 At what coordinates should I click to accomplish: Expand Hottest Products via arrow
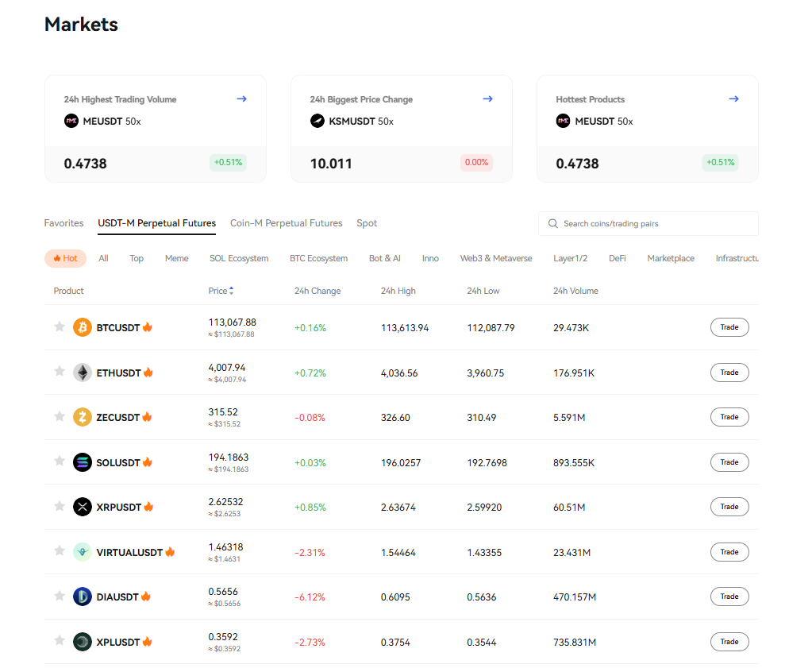pos(734,99)
